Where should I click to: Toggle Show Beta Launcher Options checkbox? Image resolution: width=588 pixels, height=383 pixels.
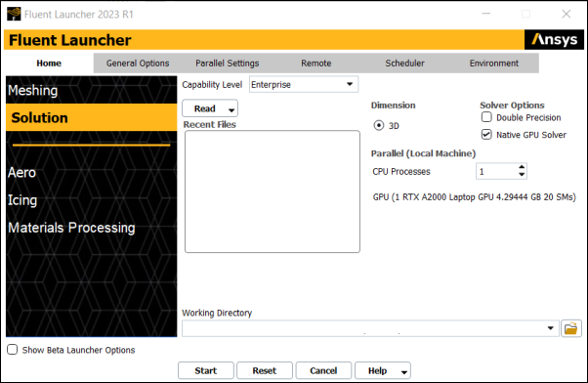tap(13, 350)
